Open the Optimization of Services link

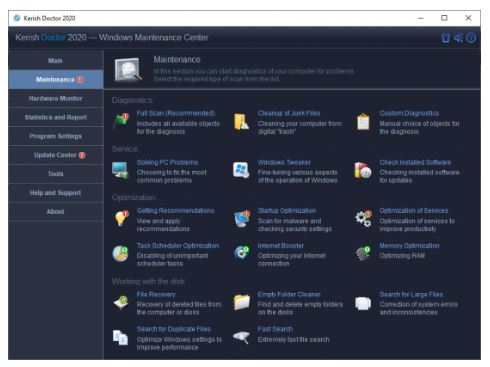click(414, 211)
